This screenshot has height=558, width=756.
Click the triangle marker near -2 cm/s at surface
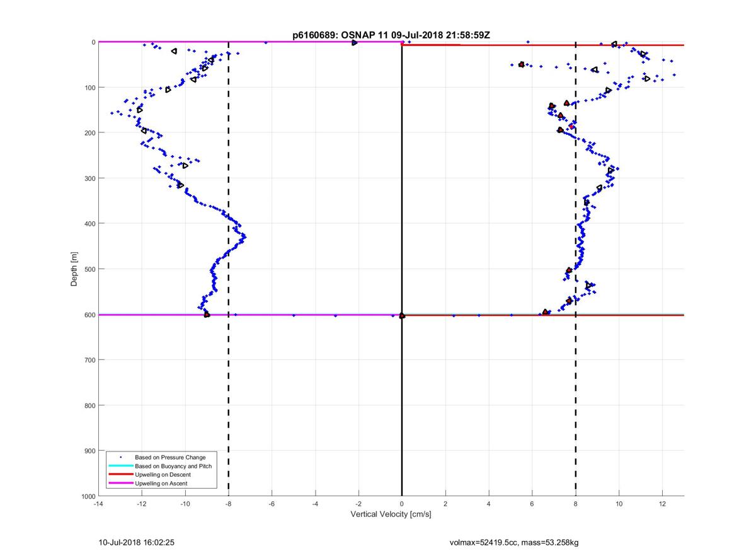coord(355,42)
